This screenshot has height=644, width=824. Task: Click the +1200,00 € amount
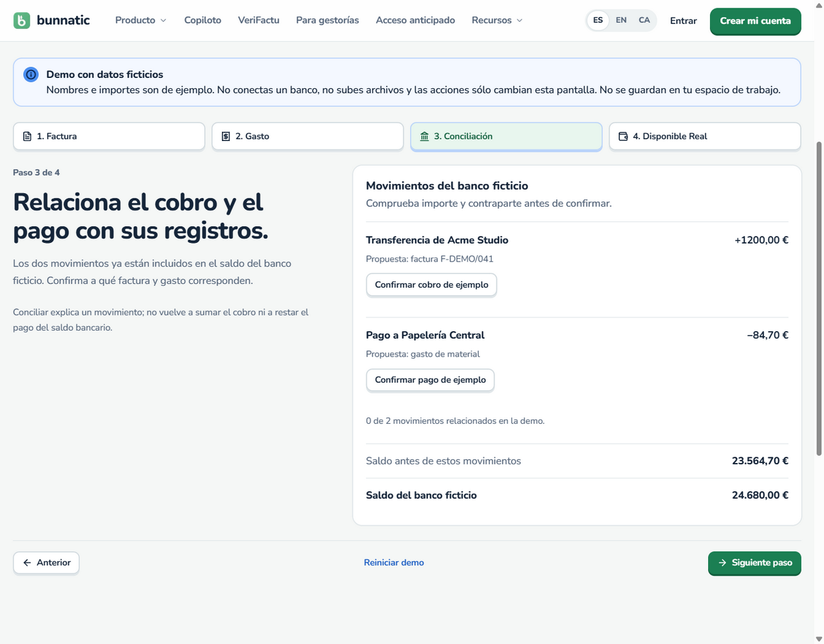click(x=762, y=240)
